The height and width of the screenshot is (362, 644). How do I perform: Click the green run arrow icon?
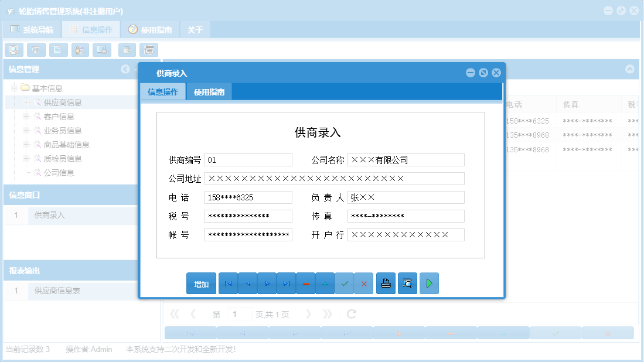point(429,283)
